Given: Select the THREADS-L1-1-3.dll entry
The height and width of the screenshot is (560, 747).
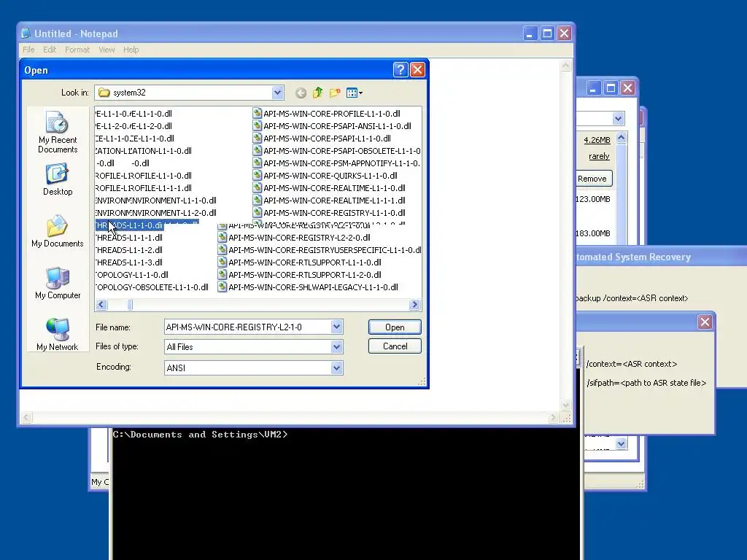Looking at the screenshot, I should point(129,262).
